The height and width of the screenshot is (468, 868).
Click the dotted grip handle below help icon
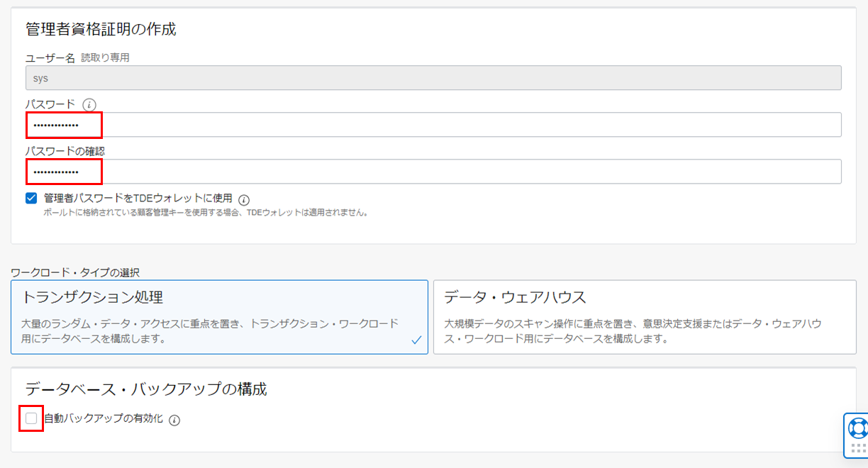point(858,448)
